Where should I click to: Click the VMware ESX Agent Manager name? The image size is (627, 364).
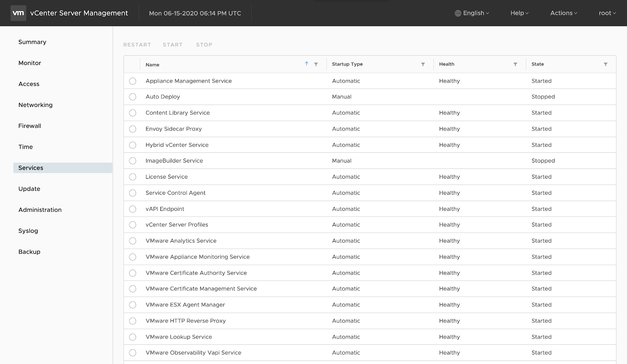click(x=185, y=304)
